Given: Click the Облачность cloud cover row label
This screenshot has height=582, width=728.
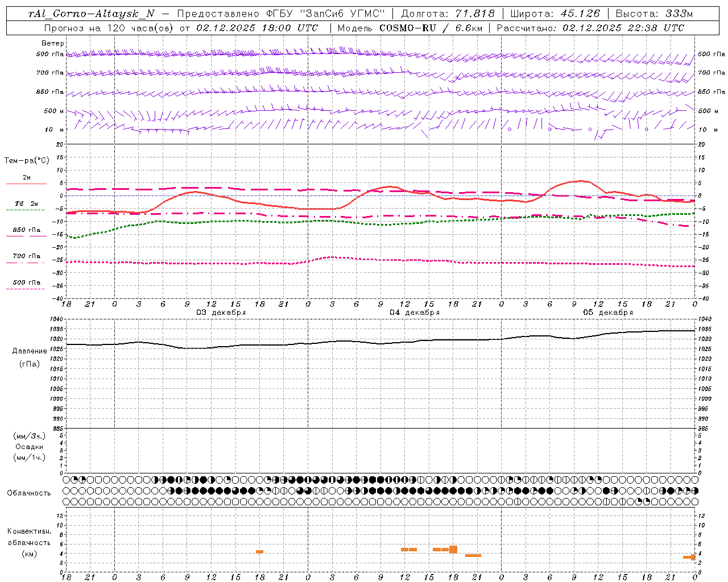Looking at the screenshot, I should coord(29,493).
